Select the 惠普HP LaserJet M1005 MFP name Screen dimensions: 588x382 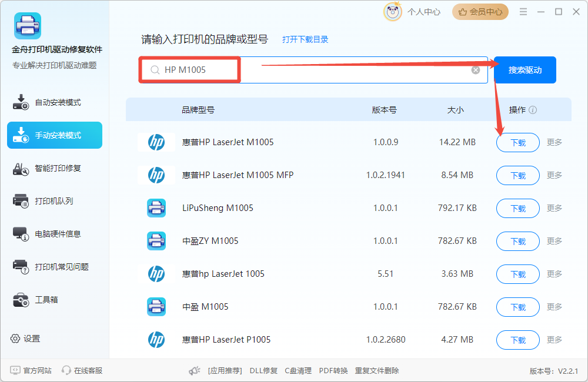(x=238, y=175)
